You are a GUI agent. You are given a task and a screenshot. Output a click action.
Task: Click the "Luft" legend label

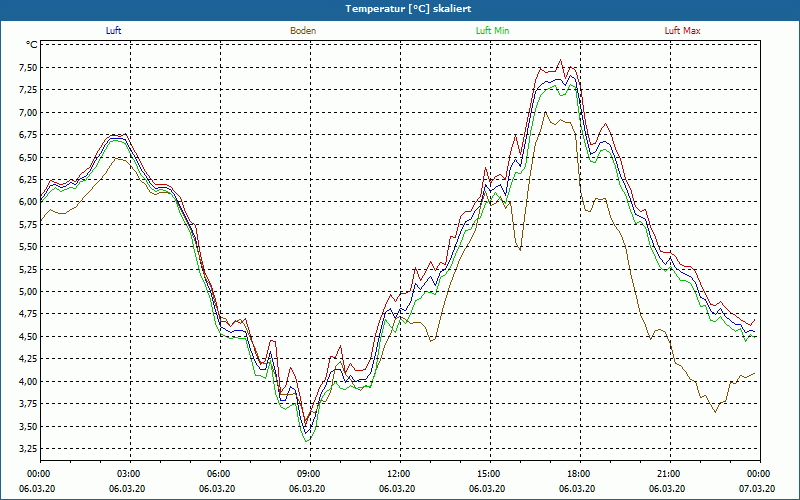(x=114, y=31)
